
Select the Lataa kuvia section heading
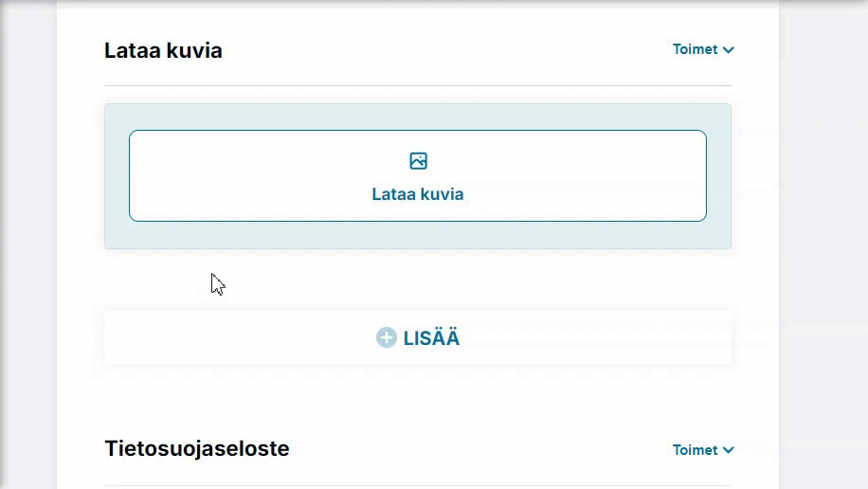[163, 50]
